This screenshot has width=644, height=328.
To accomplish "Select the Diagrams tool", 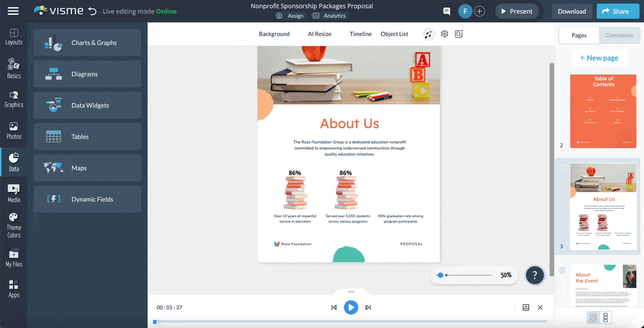I will point(87,74).
